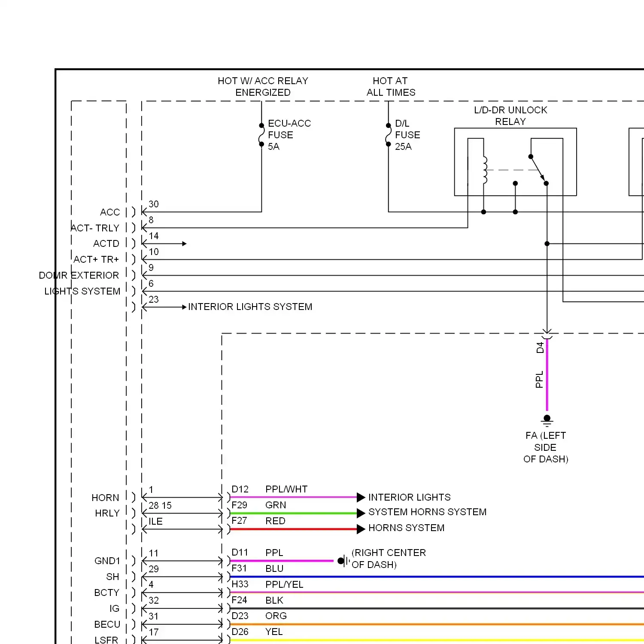The image size is (644, 644).
Task: Click the ground symbol above FA label
Action: pyautogui.click(x=547, y=420)
